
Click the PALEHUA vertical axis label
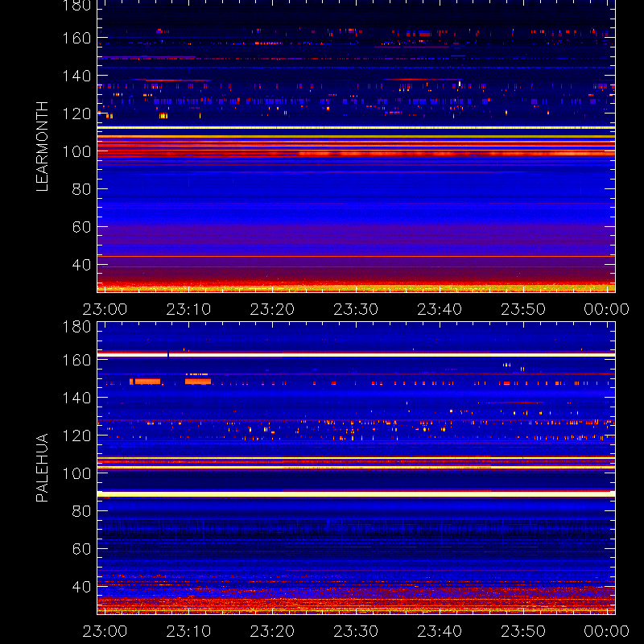point(42,468)
